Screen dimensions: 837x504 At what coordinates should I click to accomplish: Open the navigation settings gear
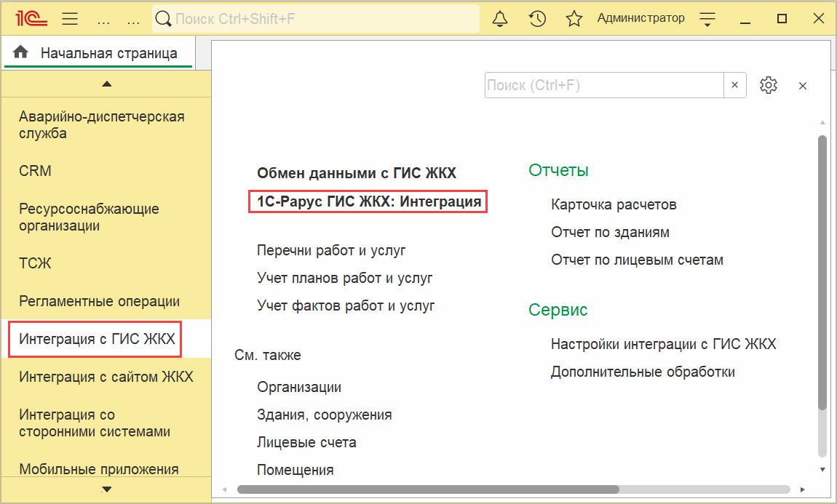(x=768, y=85)
